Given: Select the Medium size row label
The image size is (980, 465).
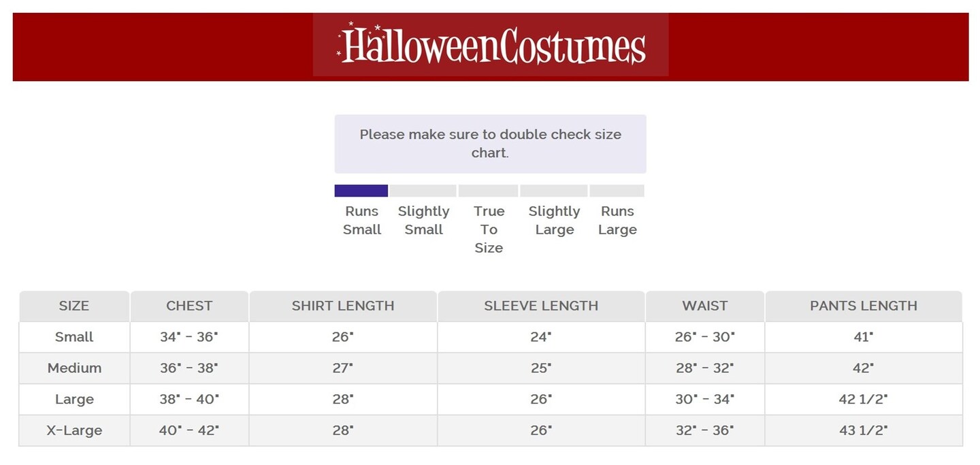Looking at the screenshot, I should tap(74, 368).
